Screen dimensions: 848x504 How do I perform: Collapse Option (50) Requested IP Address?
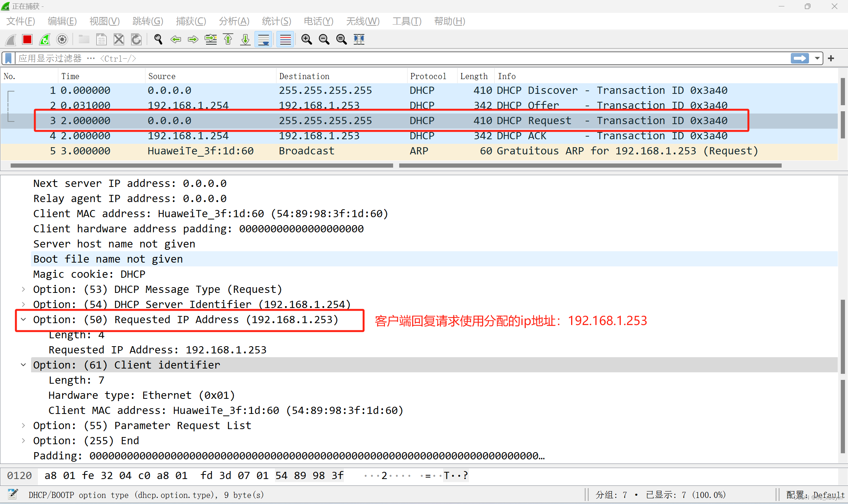tap(23, 319)
